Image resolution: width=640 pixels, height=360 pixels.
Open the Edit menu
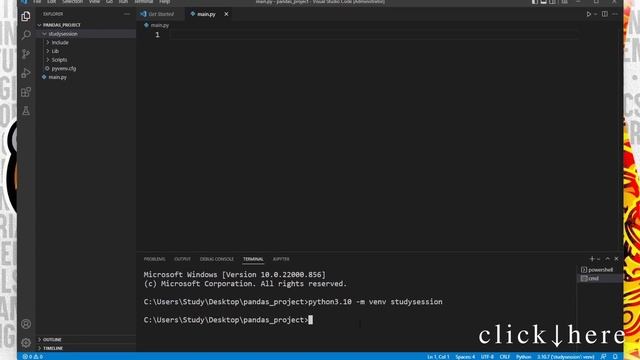click(51, 2)
